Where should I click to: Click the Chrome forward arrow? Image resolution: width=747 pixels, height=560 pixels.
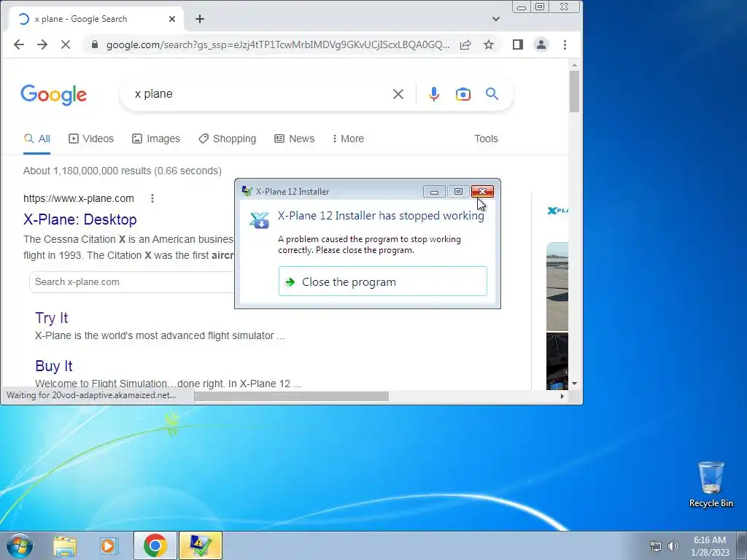tap(42, 44)
